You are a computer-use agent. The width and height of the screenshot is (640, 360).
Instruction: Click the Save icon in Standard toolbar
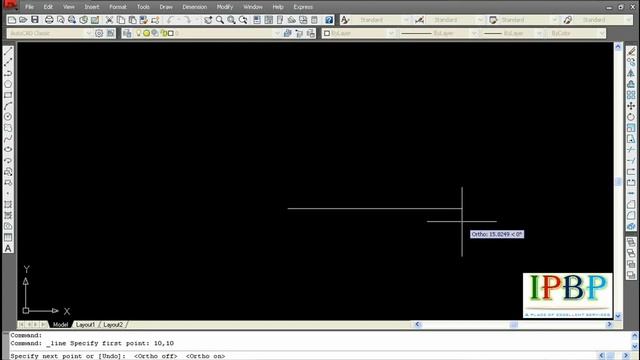pyautogui.click(x=35, y=20)
